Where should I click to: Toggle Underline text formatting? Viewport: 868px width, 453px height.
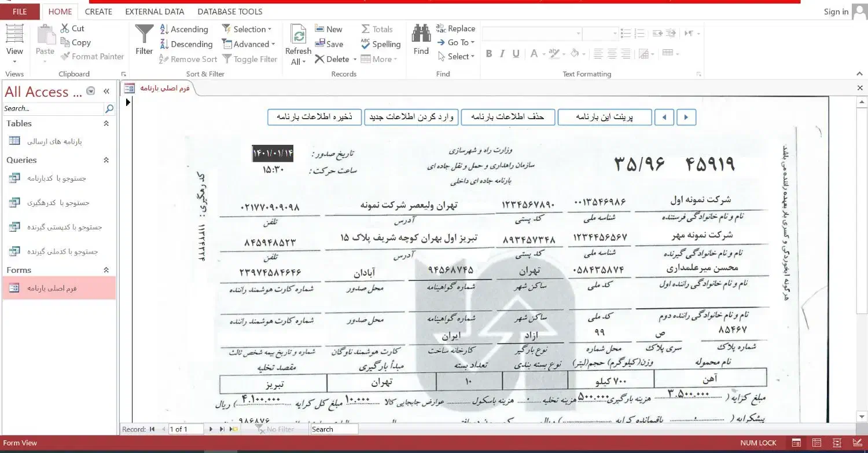[516, 53]
